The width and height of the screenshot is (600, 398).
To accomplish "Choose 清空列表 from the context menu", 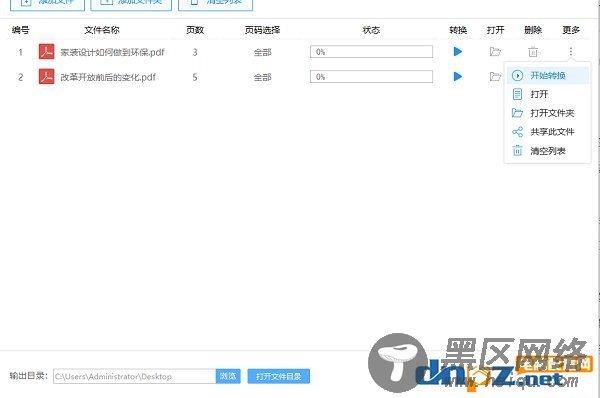I will (x=548, y=151).
